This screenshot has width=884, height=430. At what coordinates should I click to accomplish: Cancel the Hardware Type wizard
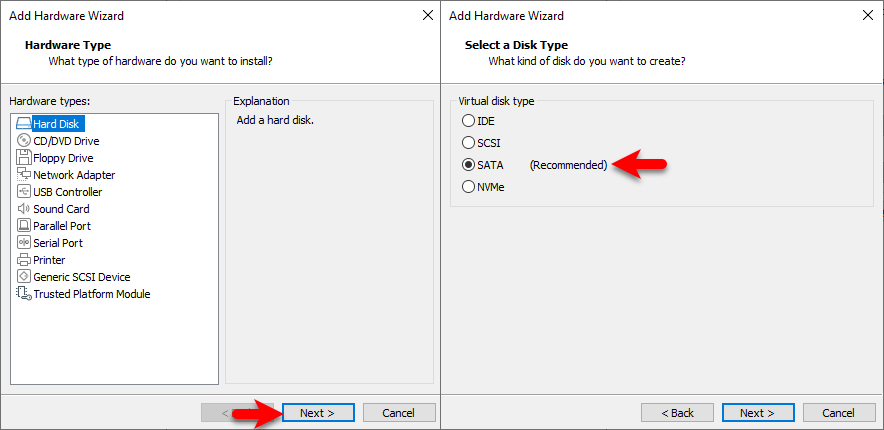coord(399,413)
